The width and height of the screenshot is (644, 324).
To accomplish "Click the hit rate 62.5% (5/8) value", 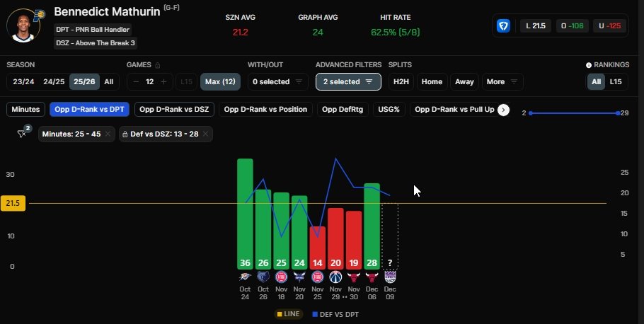I will pyautogui.click(x=395, y=32).
